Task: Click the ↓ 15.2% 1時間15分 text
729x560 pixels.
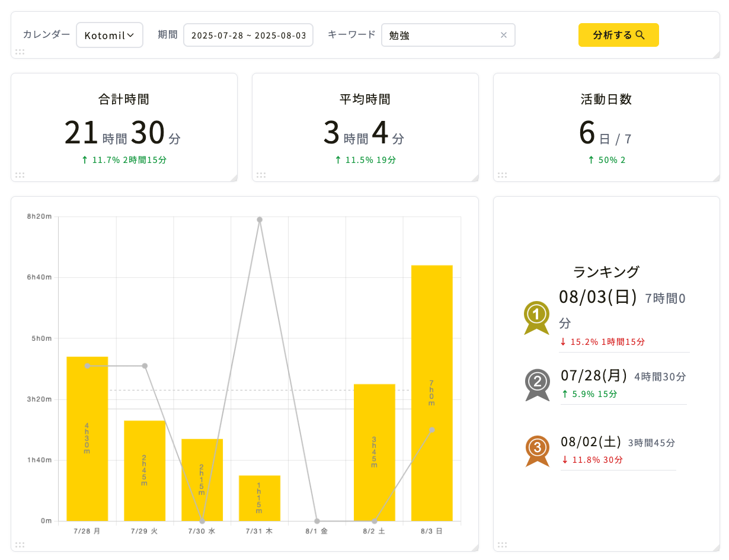Action: click(x=602, y=342)
